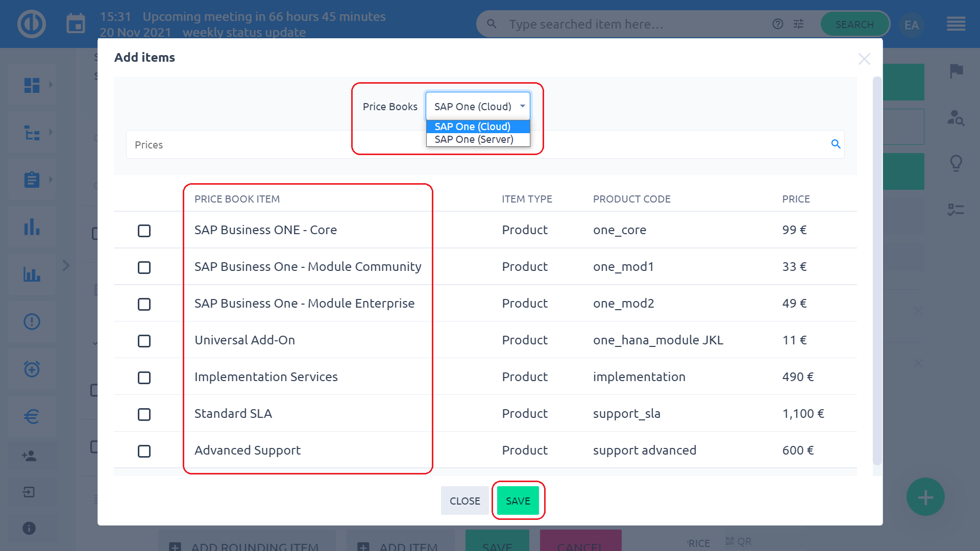Open alert exclamation icon in sidebar

coord(32,321)
